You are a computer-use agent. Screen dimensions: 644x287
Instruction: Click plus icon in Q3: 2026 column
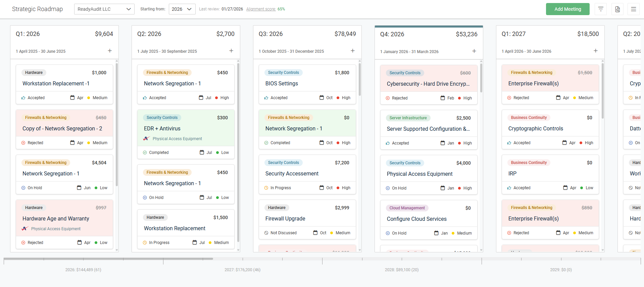pos(353,51)
